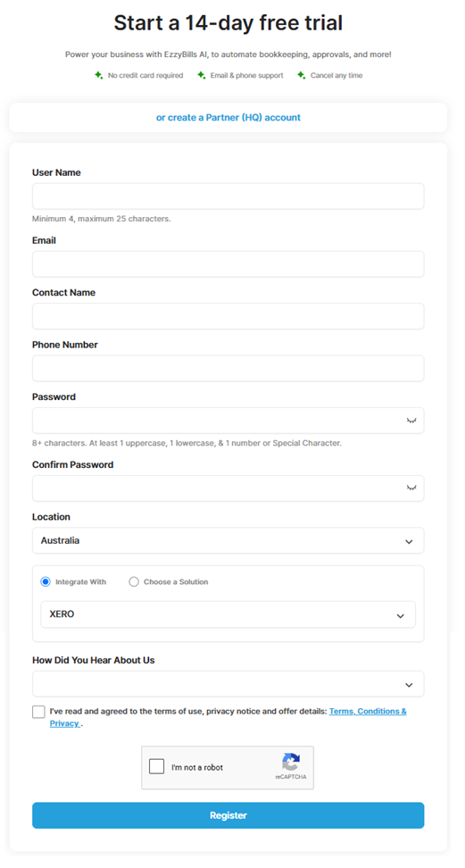Check the I'm not a robot box

click(x=157, y=767)
